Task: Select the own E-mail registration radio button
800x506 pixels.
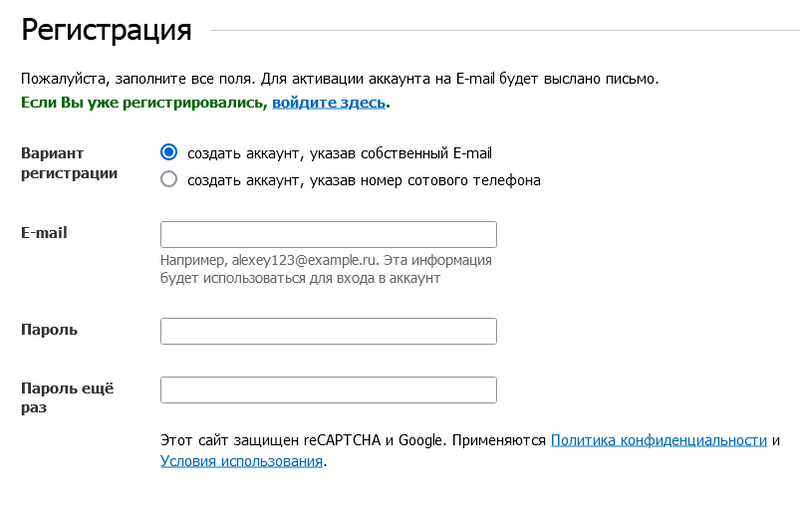Action: (x=169, y=153)
